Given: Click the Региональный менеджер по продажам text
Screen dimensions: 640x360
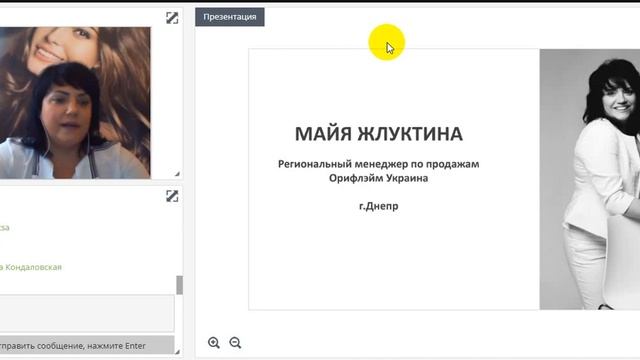Looking at the screenshot, I should (379, 164).
